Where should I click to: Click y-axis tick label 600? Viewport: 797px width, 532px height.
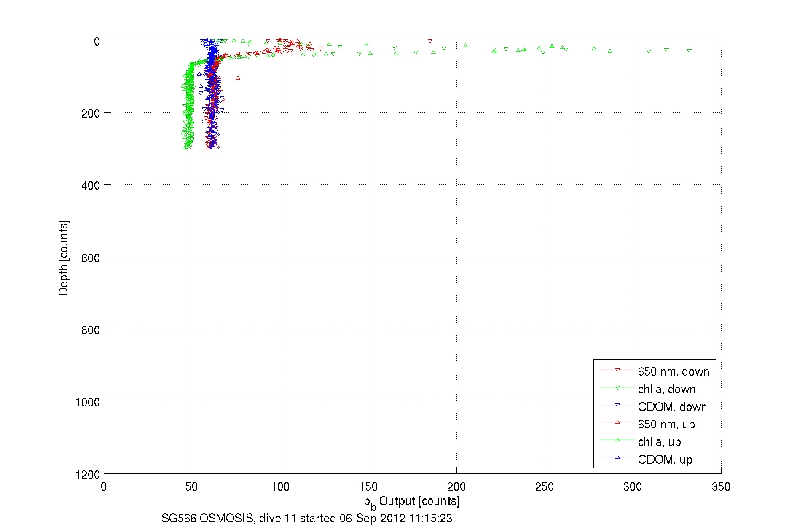coord(91,258)
